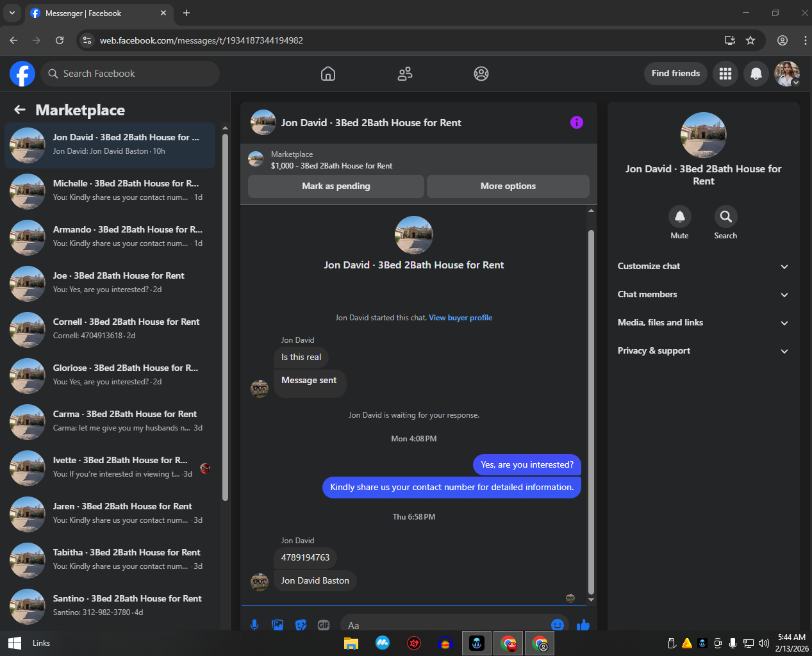812x656 pixels.
Task: Click the Find friends button
Action: tap(675, 73)
